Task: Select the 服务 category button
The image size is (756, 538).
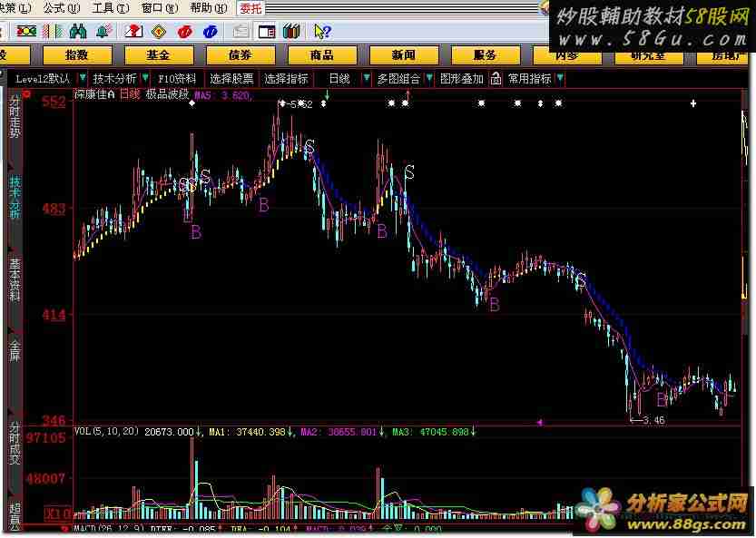Action: pyautogui.click(x=486, y=55)
